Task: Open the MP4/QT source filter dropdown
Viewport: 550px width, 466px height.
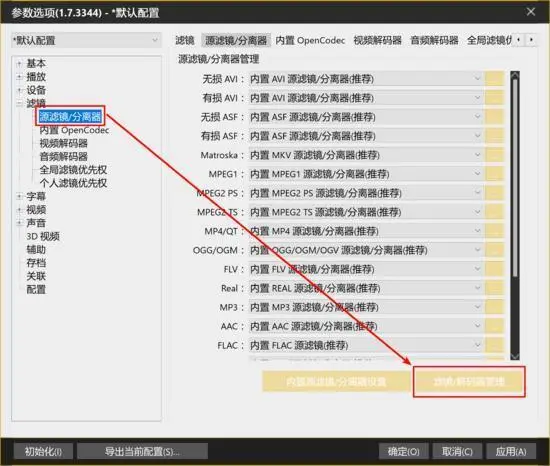Action: point(366,231)
